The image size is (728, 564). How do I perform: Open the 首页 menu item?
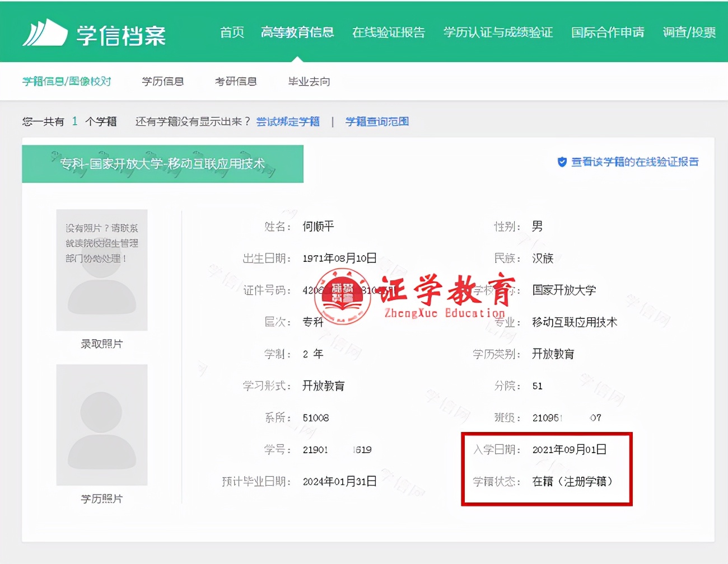(x=231, y=32)
